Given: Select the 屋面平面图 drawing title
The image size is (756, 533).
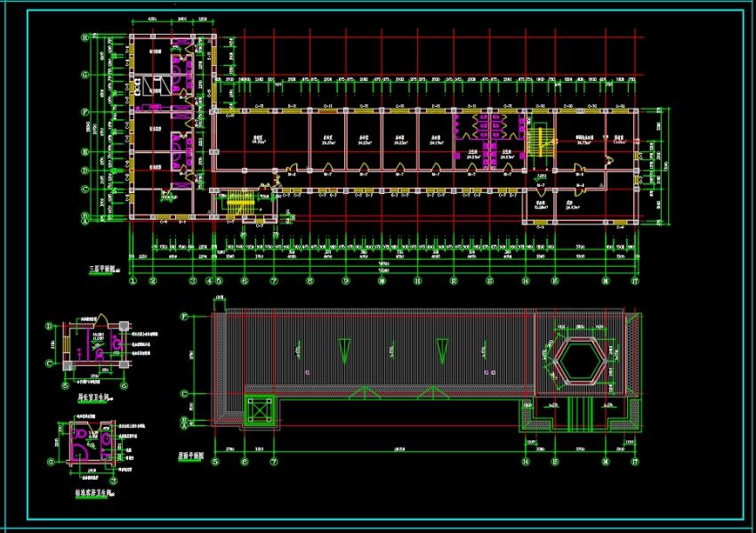Looking at the screenshot, I should pyautogui.click(x=191, y=456).
